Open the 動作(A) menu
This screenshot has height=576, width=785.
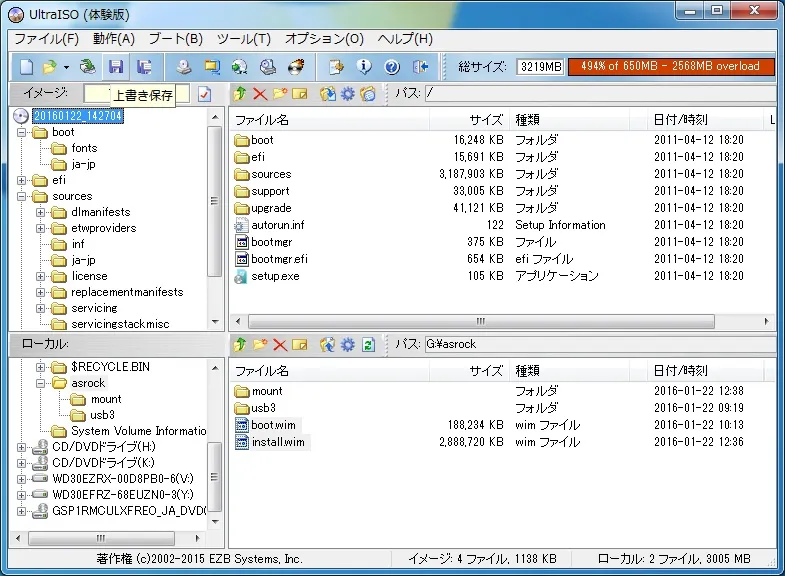point(114,39)
